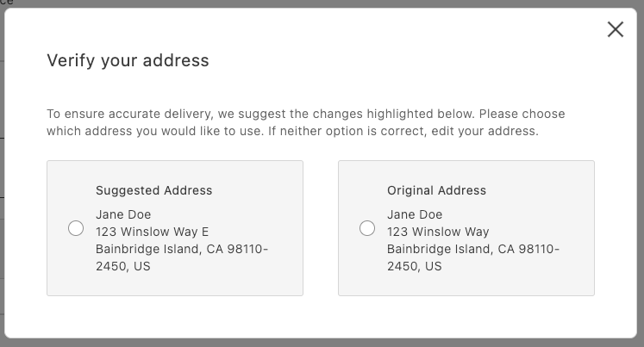644x347 pixels.
Task: Choose the Original Address radio button
Action: coord(367,228)
